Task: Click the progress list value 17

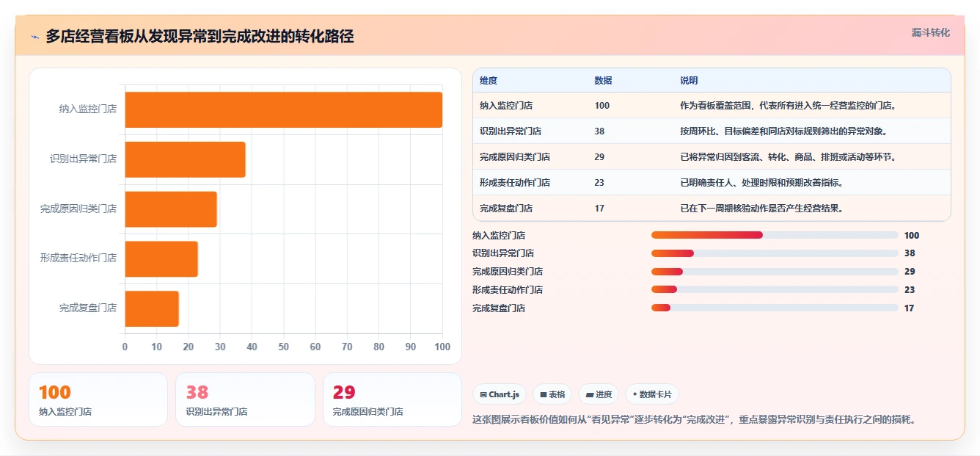Action: (910, 308)
